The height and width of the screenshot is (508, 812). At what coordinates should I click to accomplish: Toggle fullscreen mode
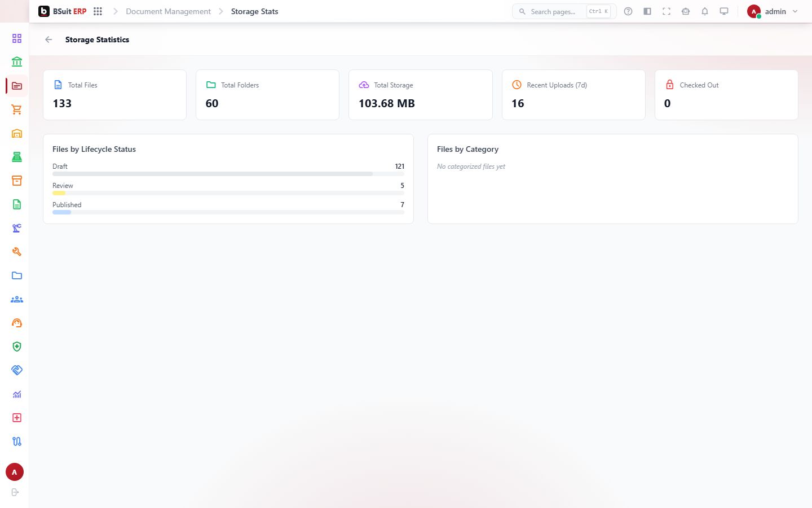tap(667, 11)
